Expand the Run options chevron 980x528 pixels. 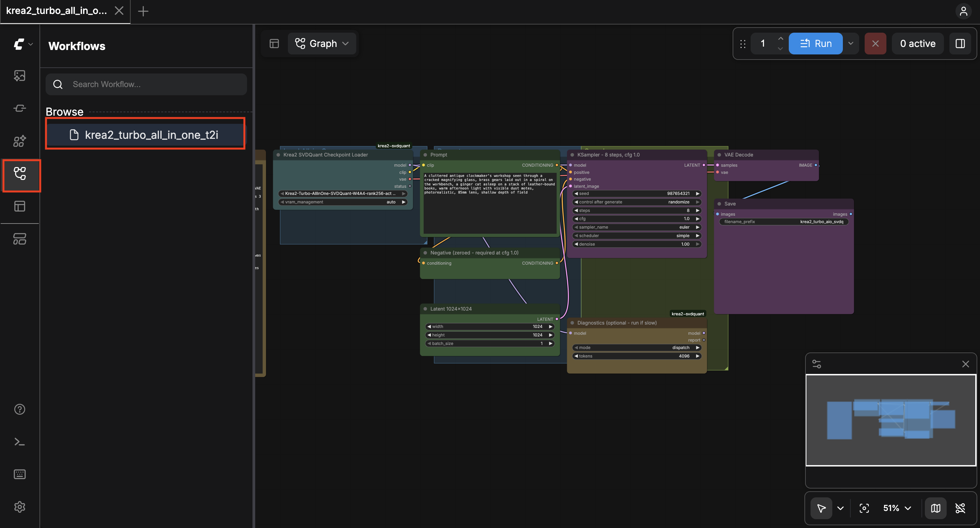(851, 44)
